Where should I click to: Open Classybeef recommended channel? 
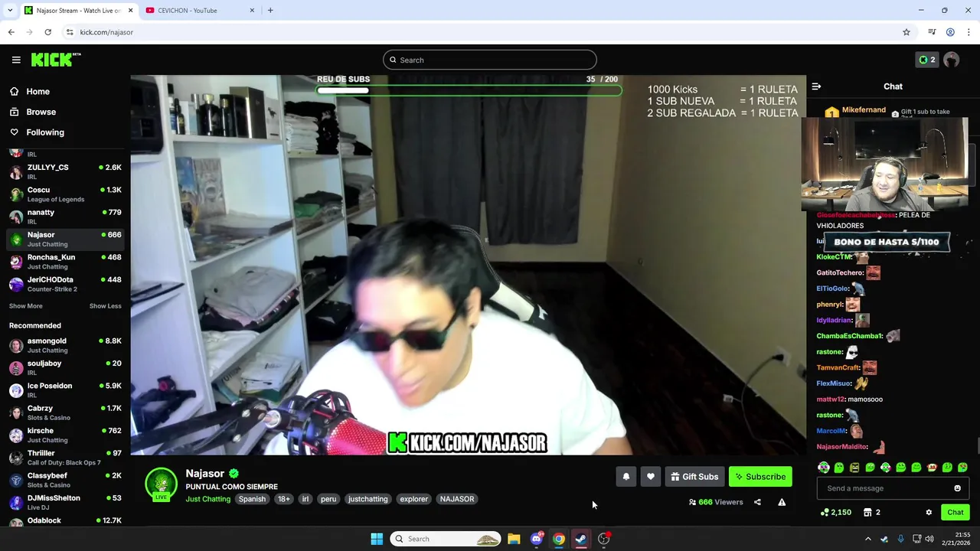pos(65,480)
